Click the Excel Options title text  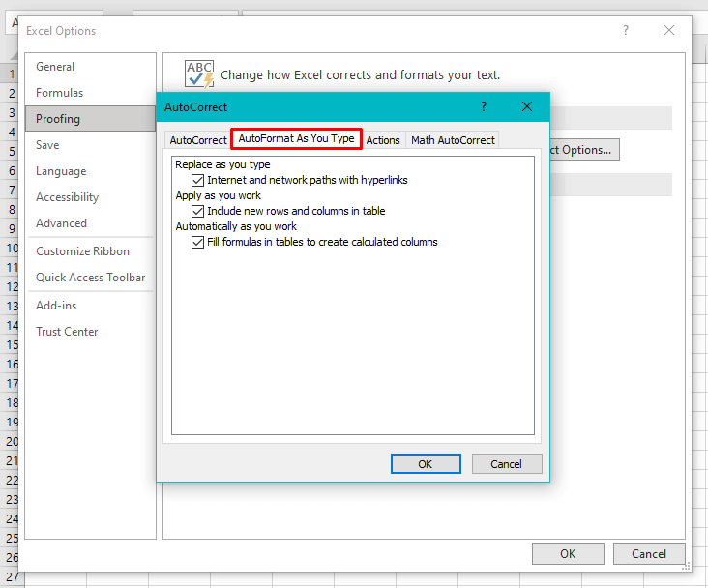click(x=61, y=31)
